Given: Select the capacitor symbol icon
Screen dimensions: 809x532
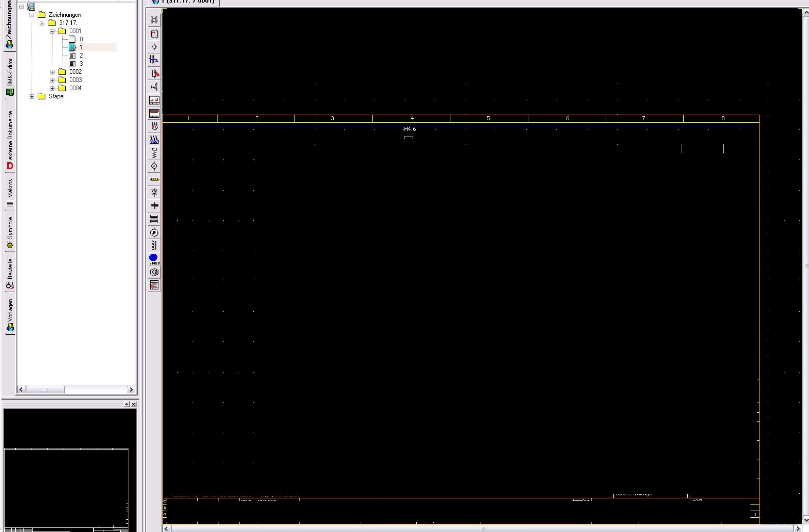Looking at the screenshot, I should (x=154, y=206).
